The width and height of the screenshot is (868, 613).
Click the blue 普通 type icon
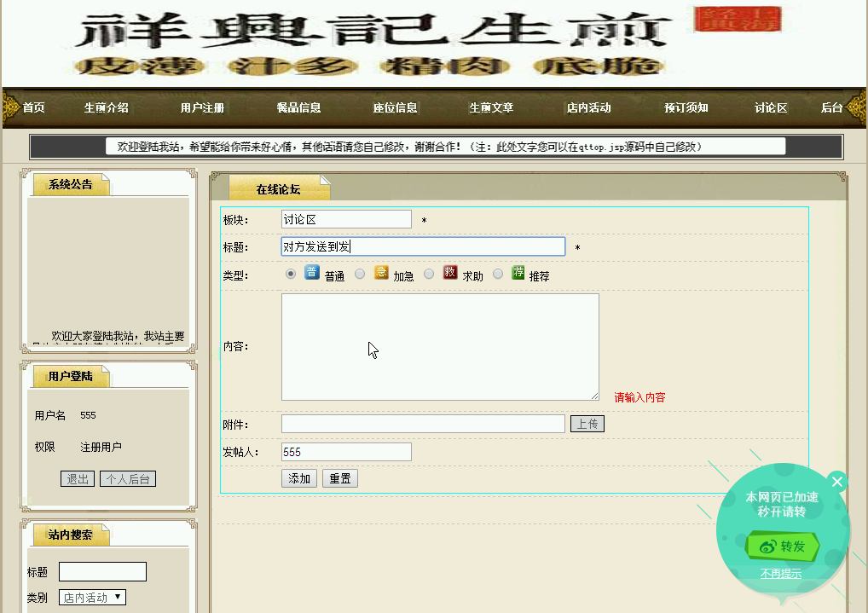click(312, 272)
